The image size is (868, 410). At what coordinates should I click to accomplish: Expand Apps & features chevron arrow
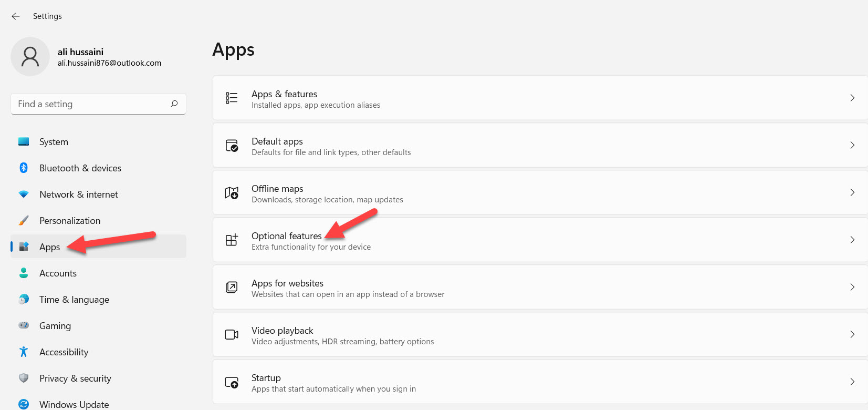852,98
